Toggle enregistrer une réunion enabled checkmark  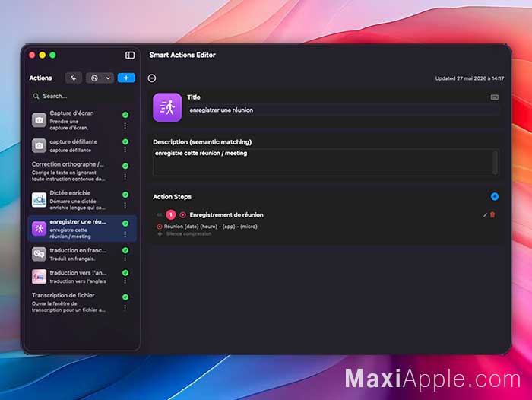[x=125, y=224]
